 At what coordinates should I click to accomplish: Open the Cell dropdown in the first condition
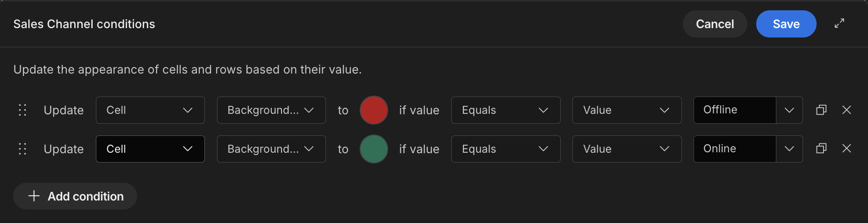pyautogui.click(x=150, y=110)
